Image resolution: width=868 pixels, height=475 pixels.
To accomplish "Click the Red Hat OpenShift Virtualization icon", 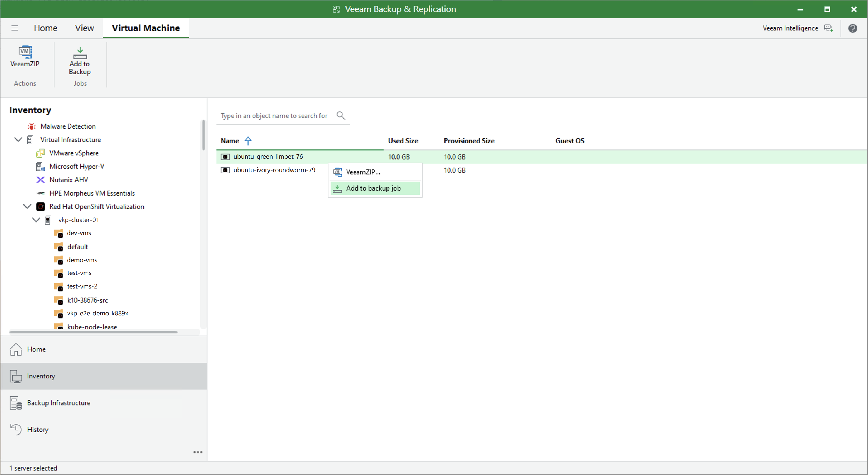I will [40, 206].
